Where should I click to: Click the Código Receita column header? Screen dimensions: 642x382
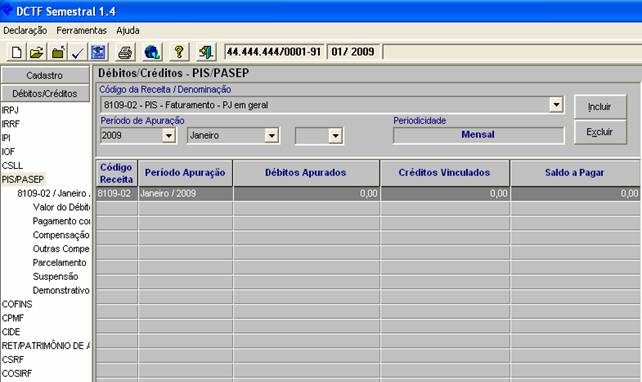click(117, 173)
